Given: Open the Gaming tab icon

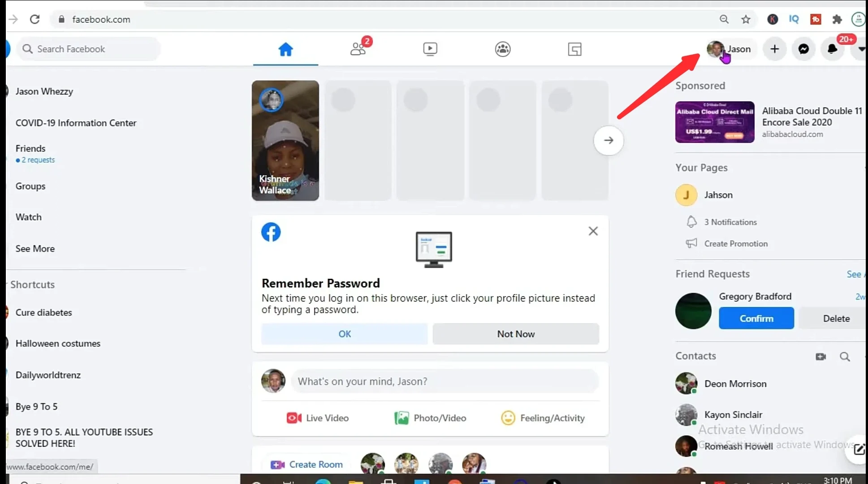Looking at the screenshot, I should pyautogui.click(x=574, y=49).
